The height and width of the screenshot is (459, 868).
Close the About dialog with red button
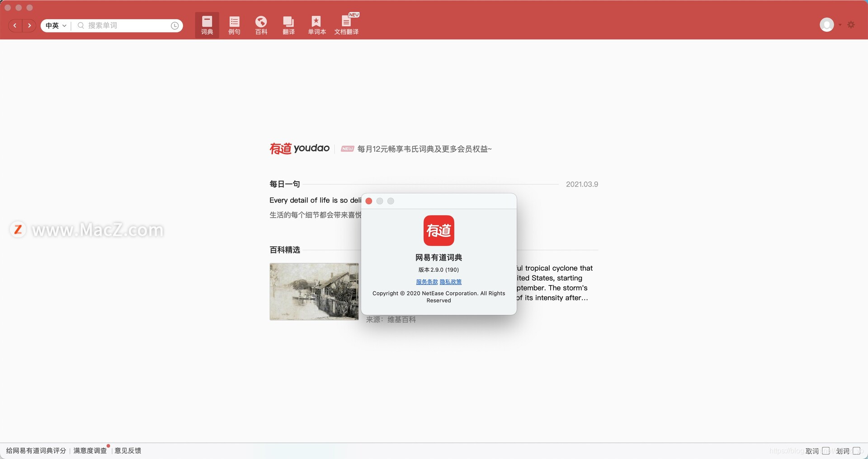tap(368, 201)
